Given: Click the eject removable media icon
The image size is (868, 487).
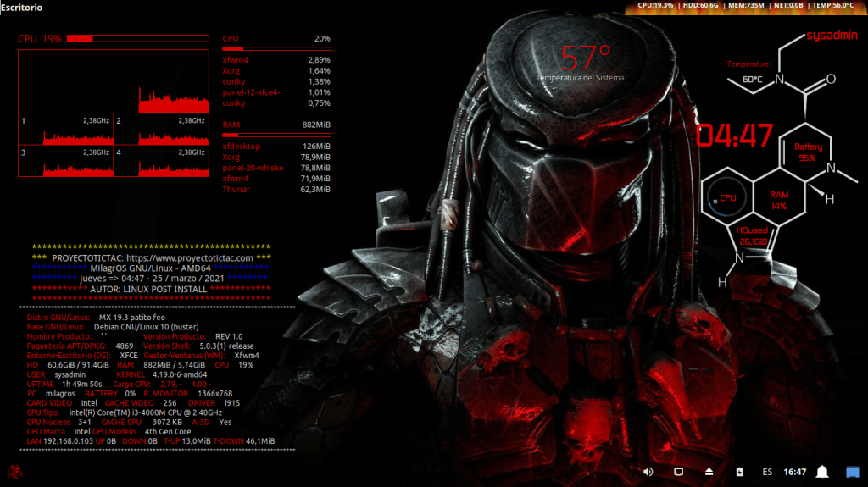Looking at the screenshot, I should [709, 471].
